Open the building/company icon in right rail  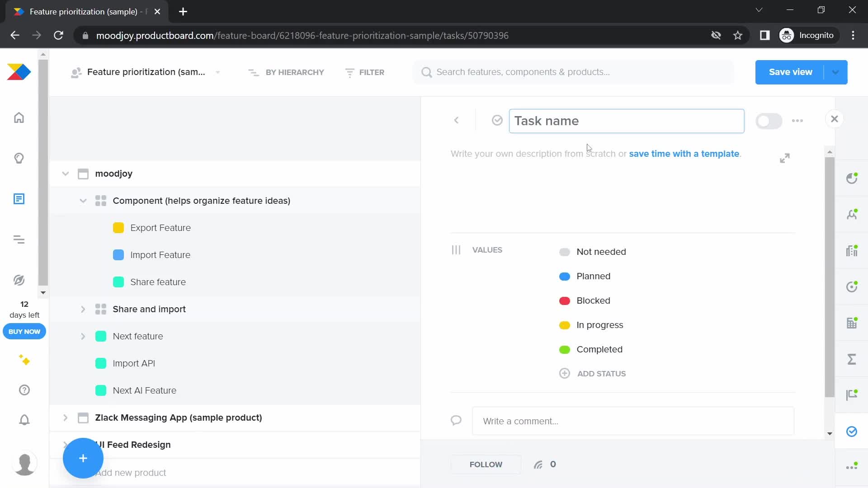[852, 323]
